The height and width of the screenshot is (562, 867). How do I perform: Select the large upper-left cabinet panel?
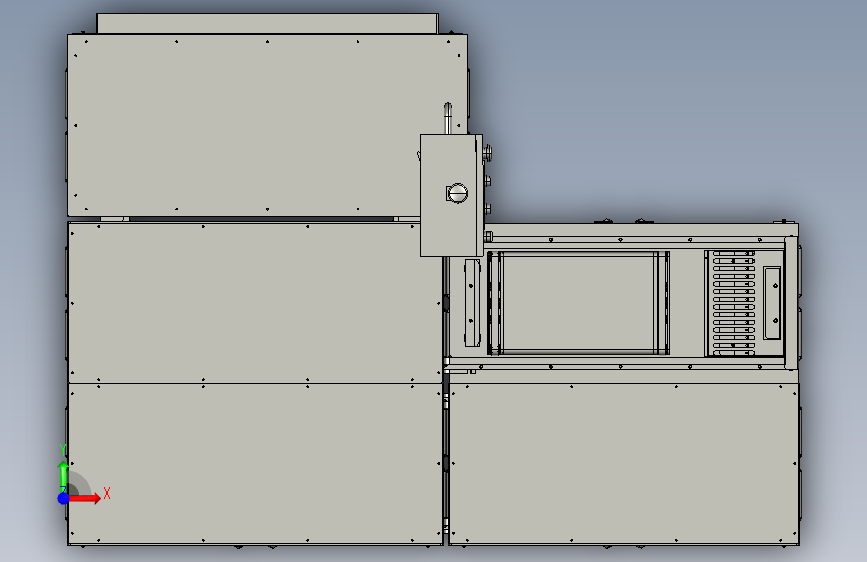click(268, 125)
